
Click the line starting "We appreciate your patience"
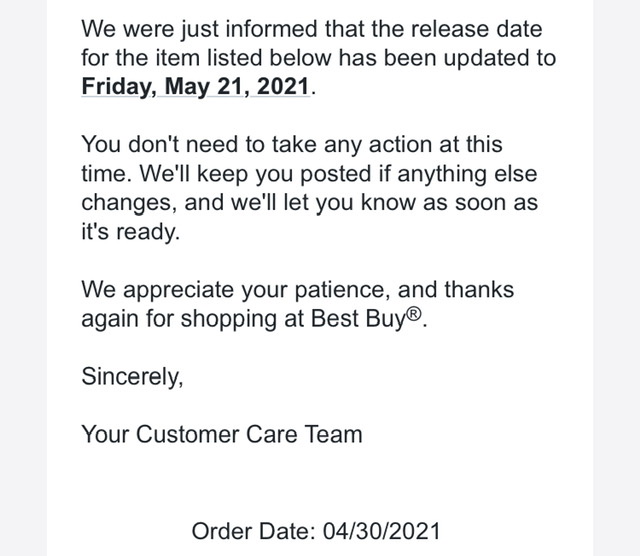coord(297,290)
